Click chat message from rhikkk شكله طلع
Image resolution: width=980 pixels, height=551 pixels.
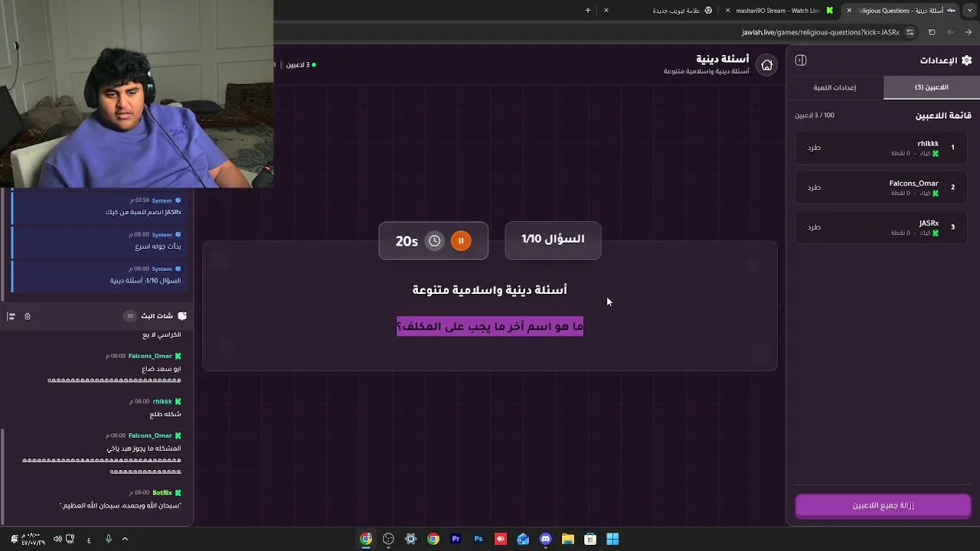click(165, 415)
